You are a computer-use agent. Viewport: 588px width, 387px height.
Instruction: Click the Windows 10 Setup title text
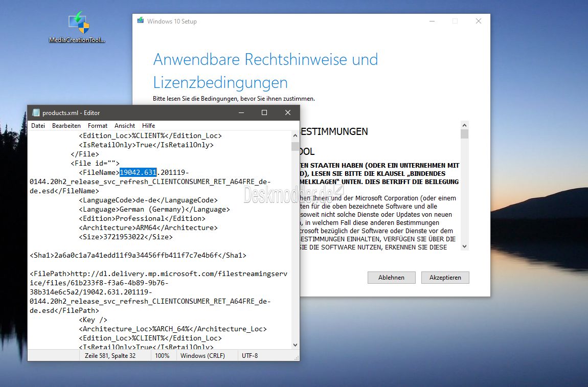pos(172,21)
